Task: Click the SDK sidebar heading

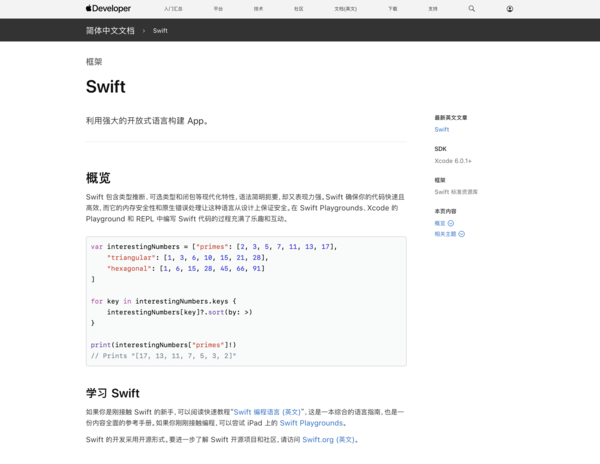Action: 440,149
